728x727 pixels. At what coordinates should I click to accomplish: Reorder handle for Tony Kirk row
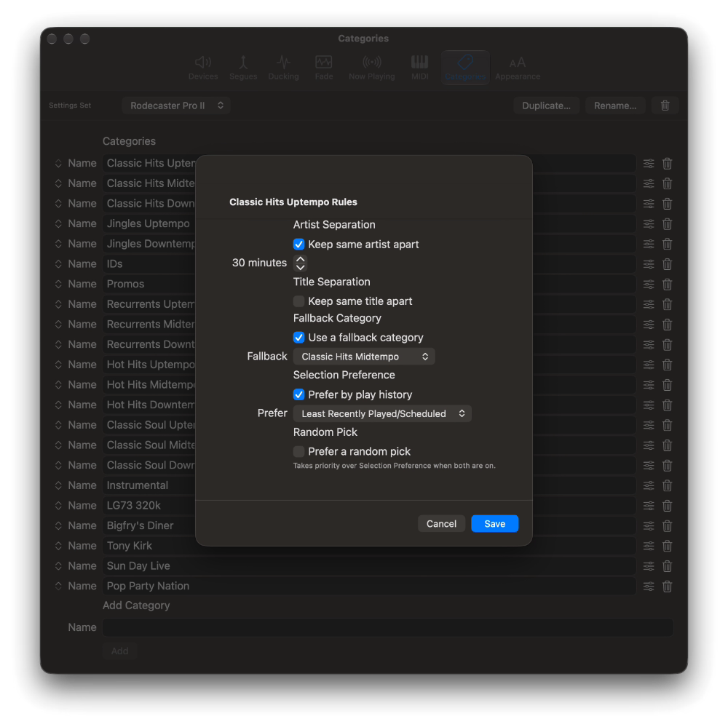[x=58, y=546]
